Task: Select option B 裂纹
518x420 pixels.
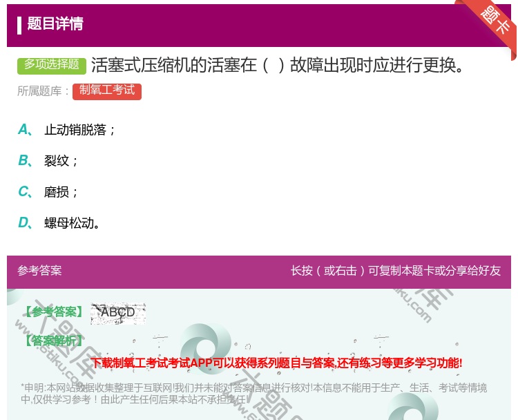Action: click(48, 161)
